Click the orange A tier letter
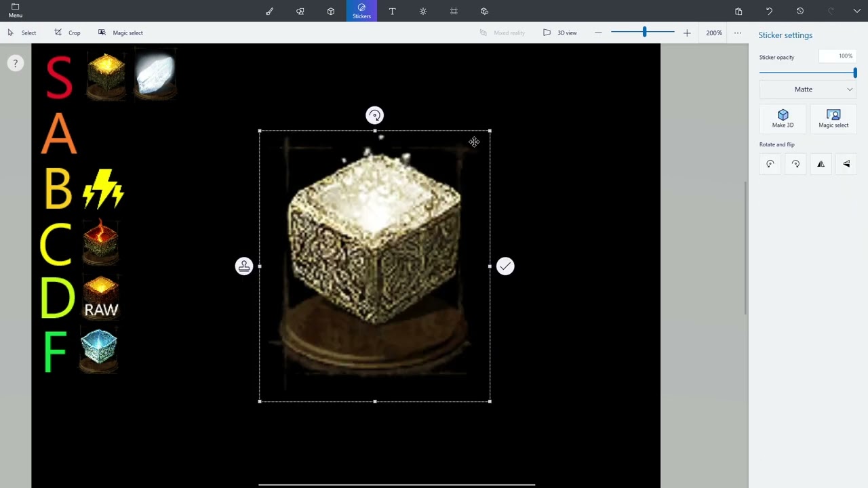Screen dimensions: 868x488 (x=59, y=134)
